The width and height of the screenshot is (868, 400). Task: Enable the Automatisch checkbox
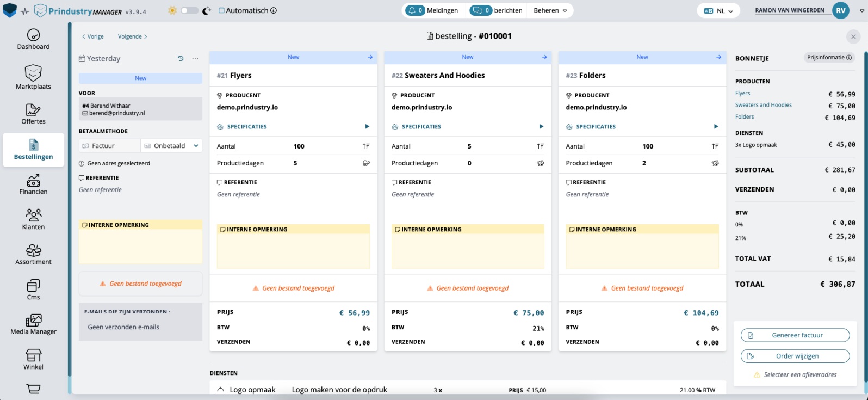(x=221, y=10)
